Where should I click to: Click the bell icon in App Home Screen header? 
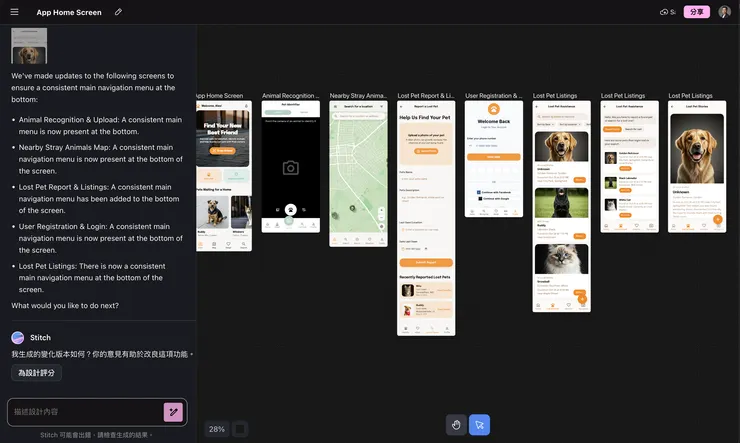click(x=246, y=106)
